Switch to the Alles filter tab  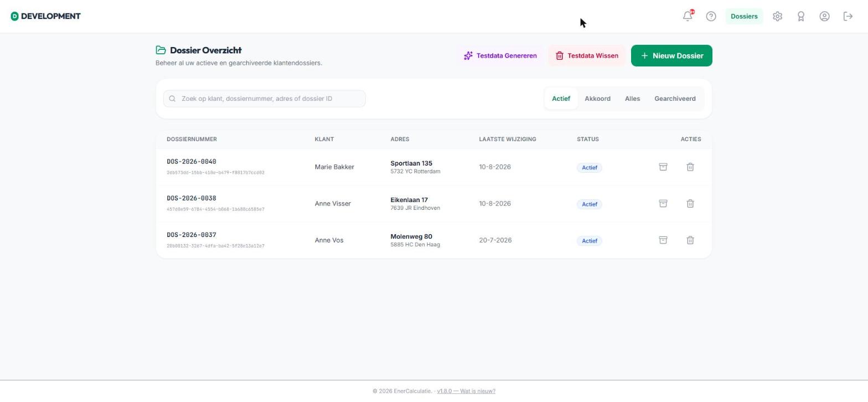click(632, 99)
